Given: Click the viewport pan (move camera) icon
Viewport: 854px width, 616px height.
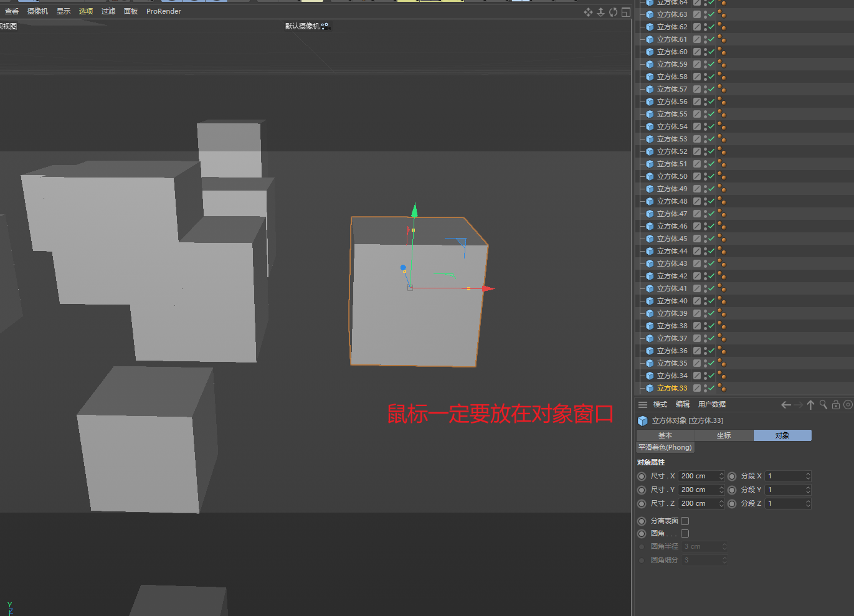Looking at the screenshot, I should coord(588,12).
